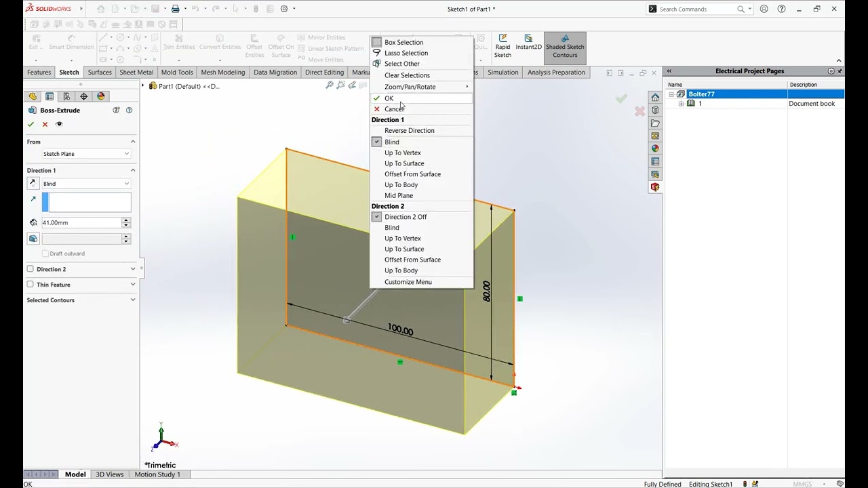Open the Electrical task pane red icon
The image size is (868, 488).
coord(655,187)
